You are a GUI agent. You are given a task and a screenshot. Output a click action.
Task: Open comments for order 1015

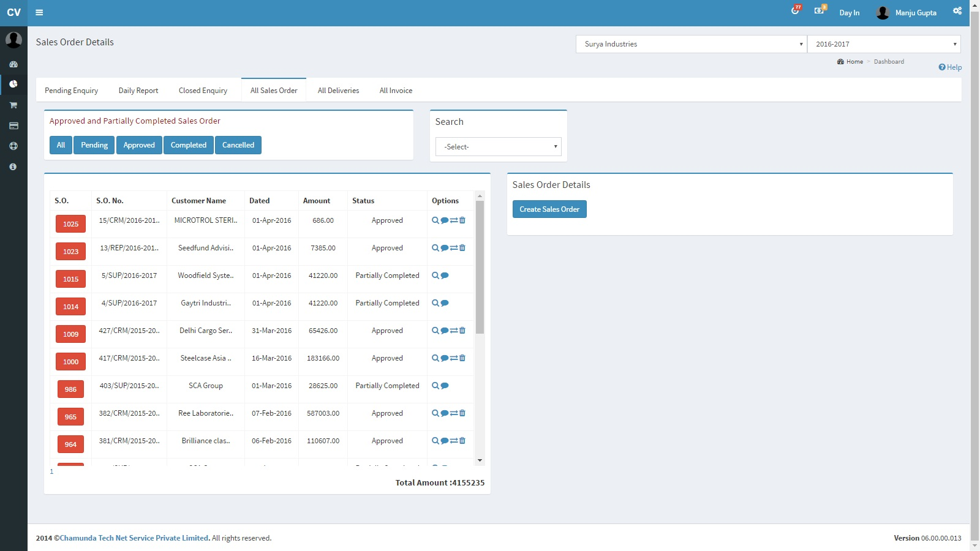coord(445,275)
